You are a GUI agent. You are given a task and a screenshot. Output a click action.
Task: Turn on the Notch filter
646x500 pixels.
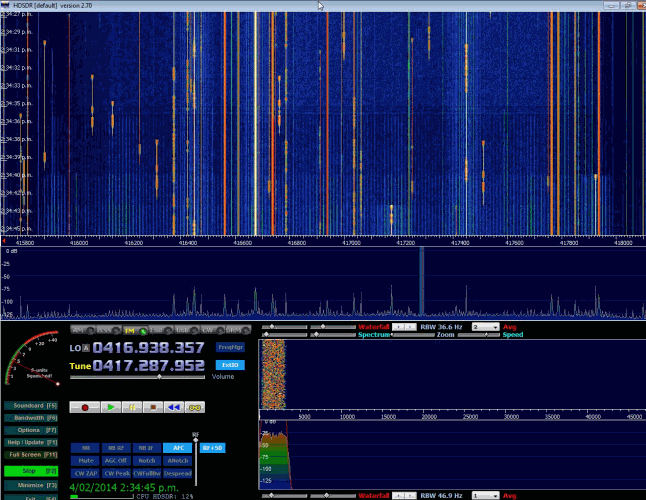pyautogui.click(x=146, y=460)
